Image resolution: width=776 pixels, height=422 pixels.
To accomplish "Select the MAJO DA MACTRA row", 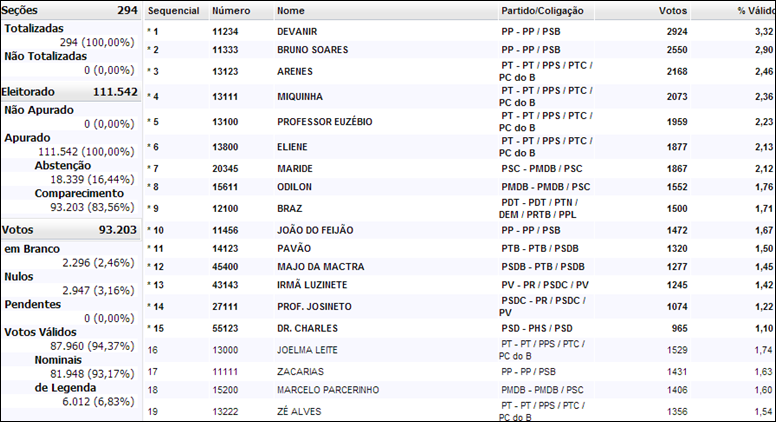I will click(460, 267).
